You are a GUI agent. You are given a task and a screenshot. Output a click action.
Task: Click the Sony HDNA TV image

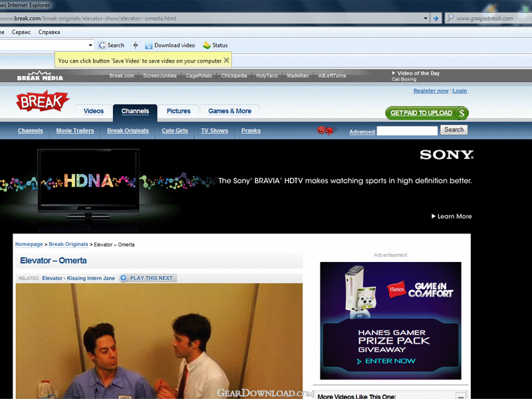point(88,185)
